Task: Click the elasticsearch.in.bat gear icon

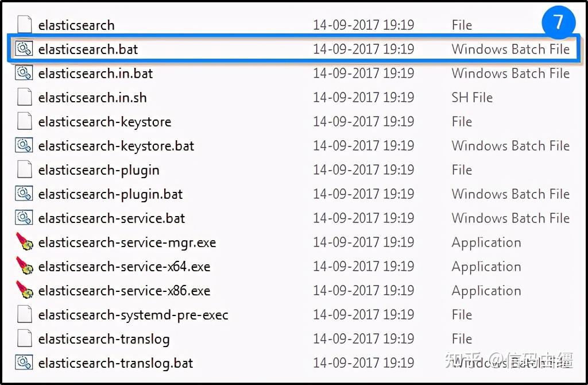Action: [x=24, y=73]
